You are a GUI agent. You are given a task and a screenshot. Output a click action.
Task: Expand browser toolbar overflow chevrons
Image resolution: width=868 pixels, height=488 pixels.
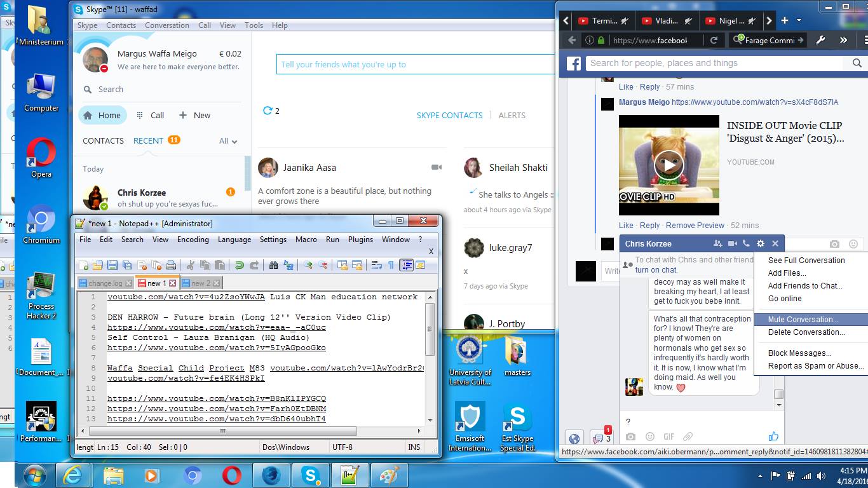tap(843, 40)
